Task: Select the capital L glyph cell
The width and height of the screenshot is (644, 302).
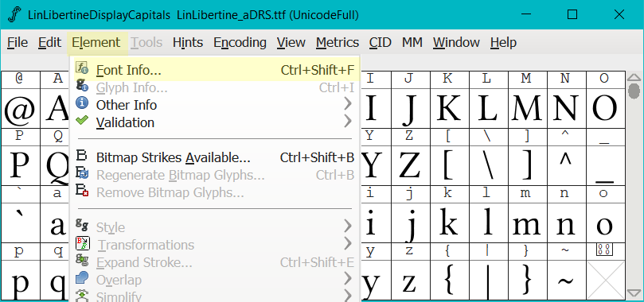Action: 489,108
